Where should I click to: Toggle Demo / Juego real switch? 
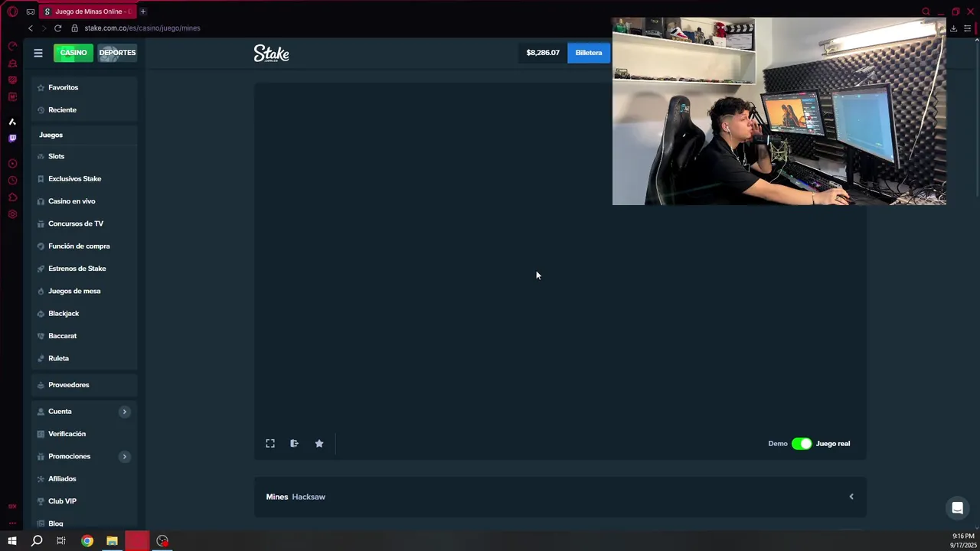802,444
